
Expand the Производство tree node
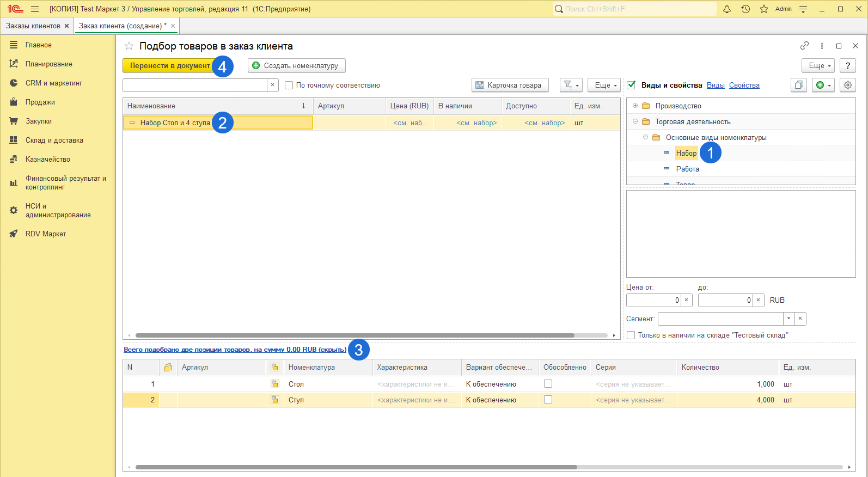coord(635,106)
